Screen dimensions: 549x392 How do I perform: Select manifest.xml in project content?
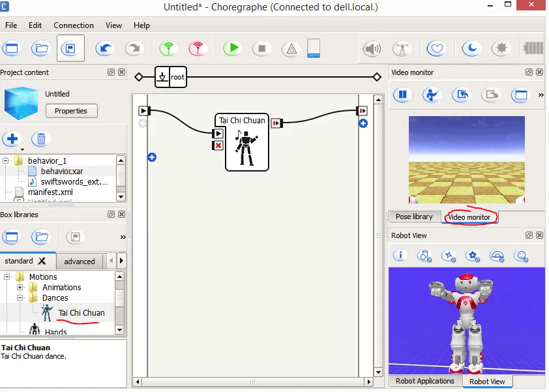(50, 192)
